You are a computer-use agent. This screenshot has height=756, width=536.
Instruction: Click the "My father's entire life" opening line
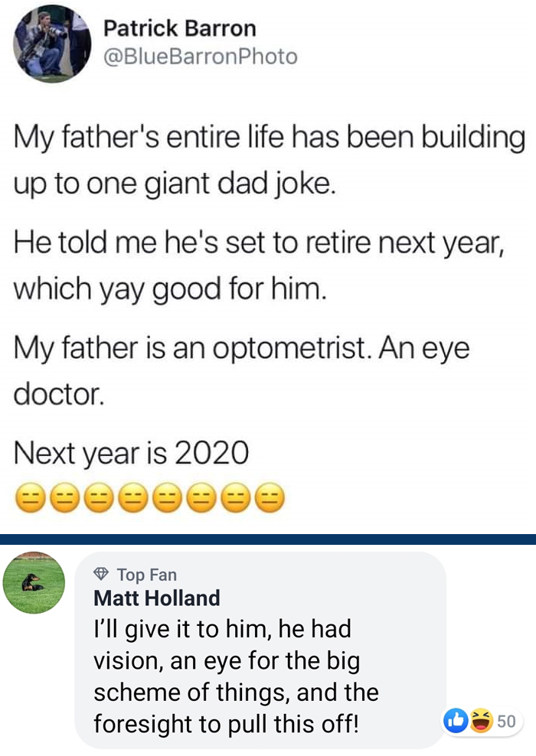[270, 140]
